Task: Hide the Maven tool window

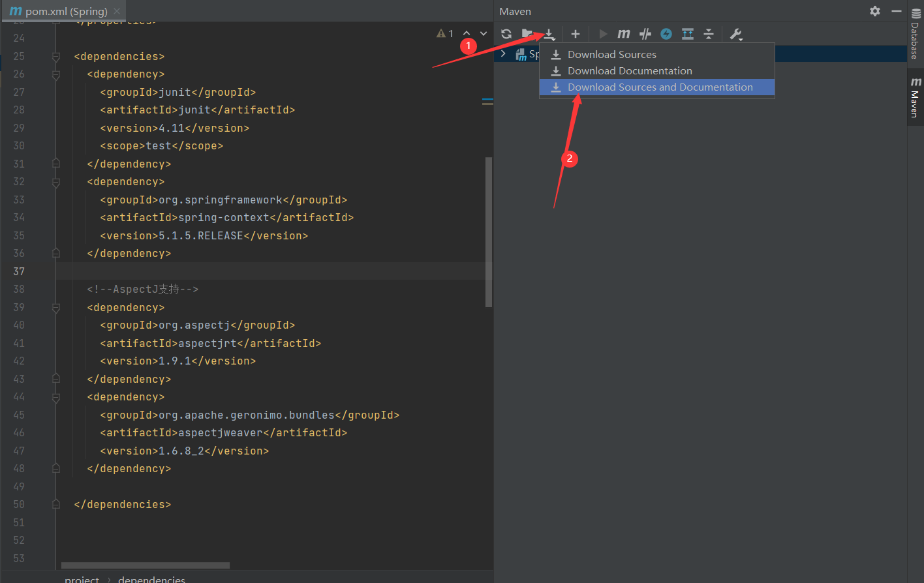Action: (897, 11)
